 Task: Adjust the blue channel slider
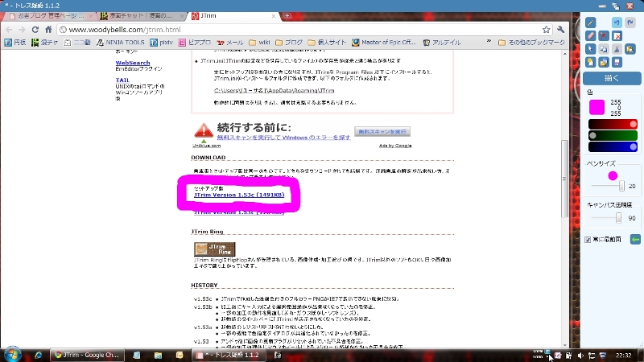pyautogui.click(x=613, y=146)
